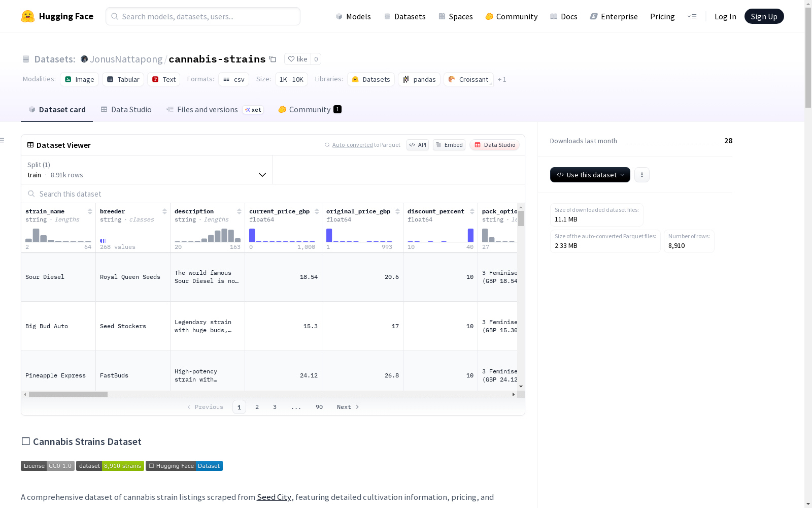Sort the current_price_gbp column

317,211
